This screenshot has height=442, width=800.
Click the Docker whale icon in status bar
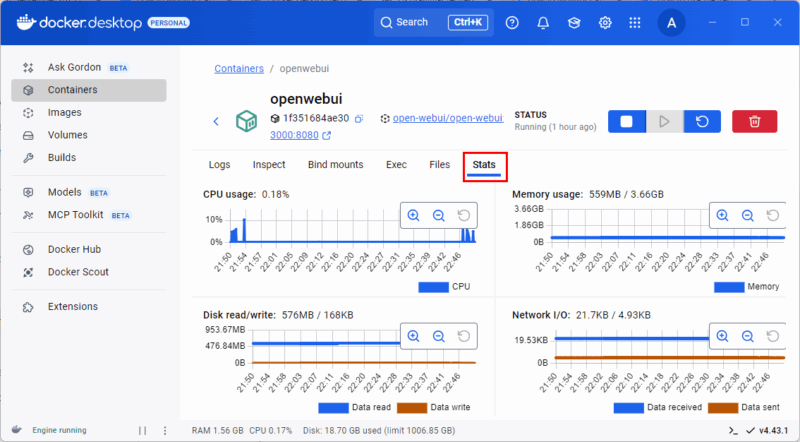pos(16,430)
